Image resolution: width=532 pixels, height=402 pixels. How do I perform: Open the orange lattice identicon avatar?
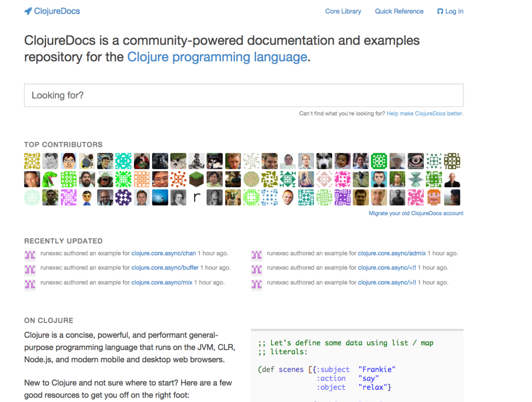[x=142, y=179]
